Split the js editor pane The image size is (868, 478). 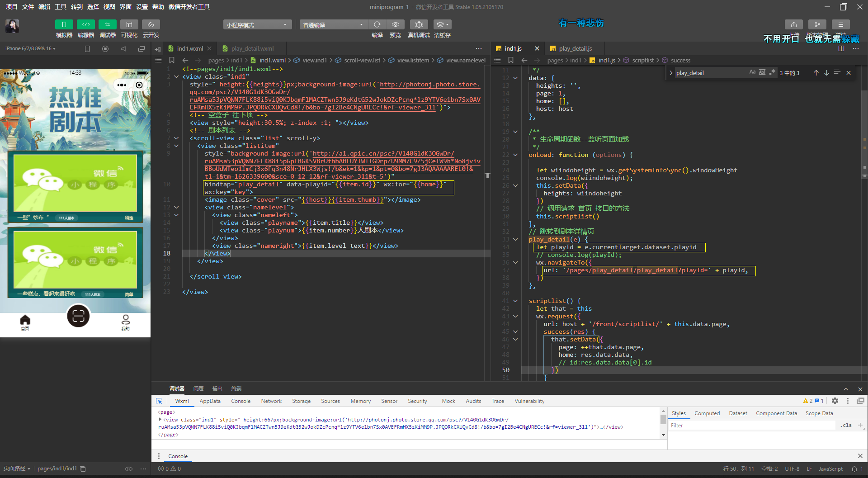pos(841,48)
